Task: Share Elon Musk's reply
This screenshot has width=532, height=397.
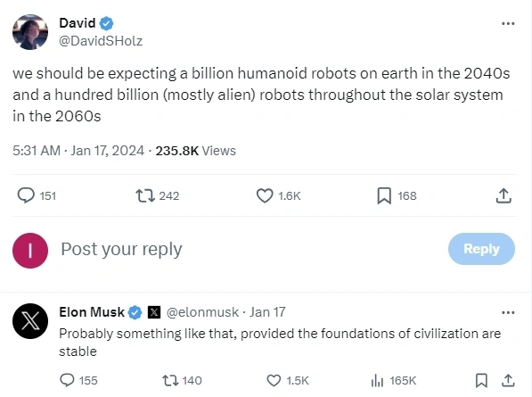Action: (x=508, y=380)
